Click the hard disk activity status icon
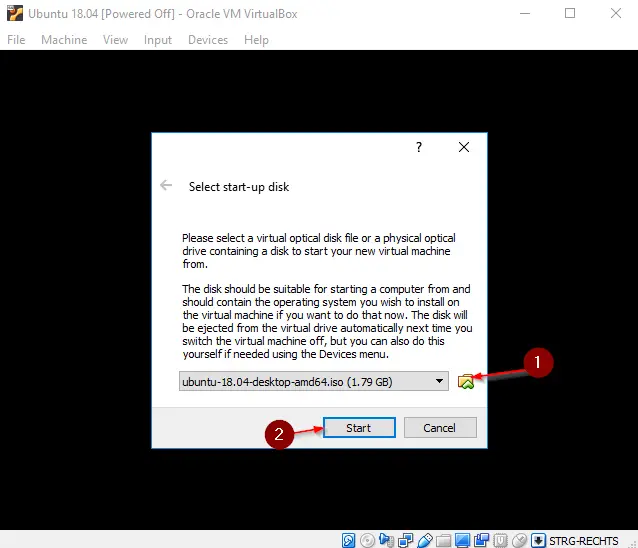Viewport: 638px width, 548px height. coord(349,540)
